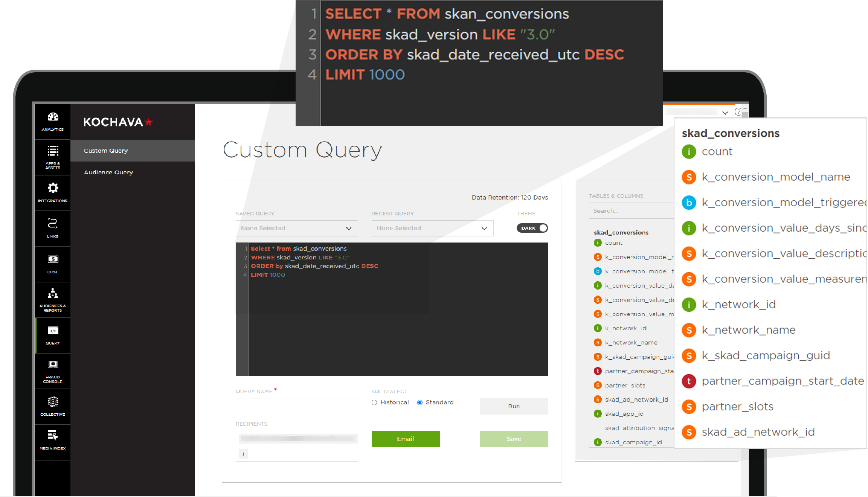This screenshot has height=497, width=868.
Task: Click inside the SQL code editor
Action: [x=392, y=309]
